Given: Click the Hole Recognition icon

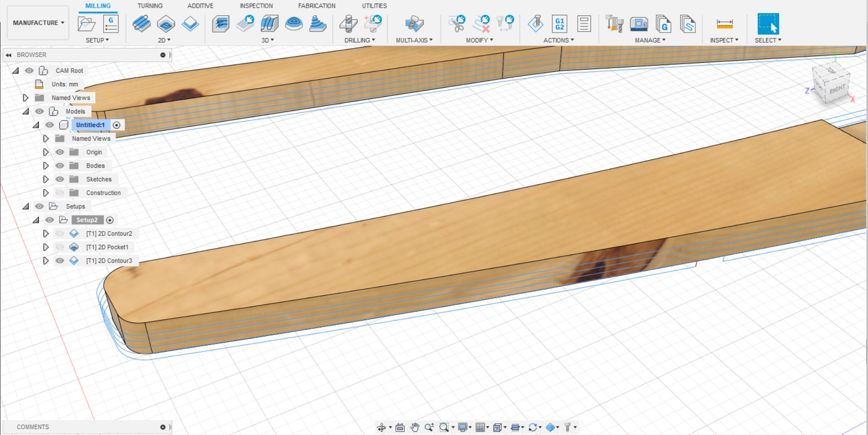Looking at the screenshot, I should (373, 24).
